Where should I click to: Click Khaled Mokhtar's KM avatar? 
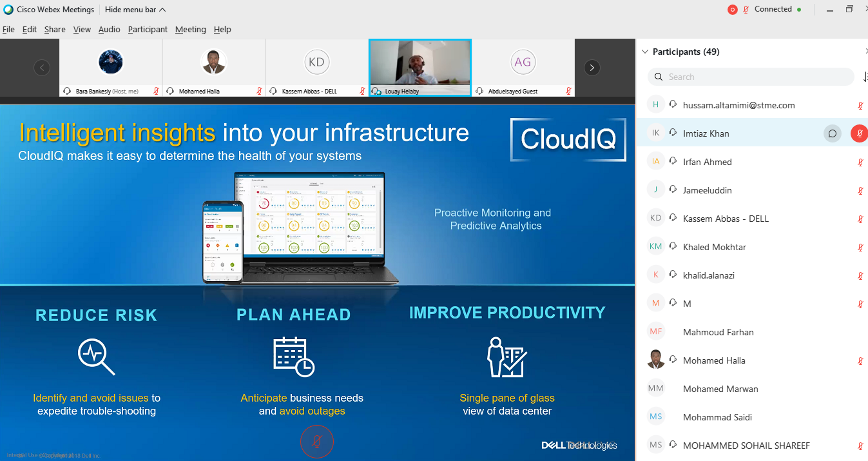(656, 246)
